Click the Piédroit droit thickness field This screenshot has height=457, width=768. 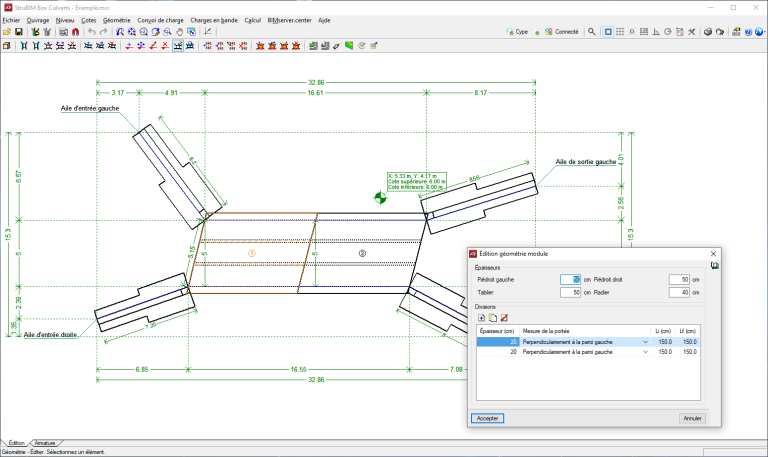pyautogui.click(x=679, y=279)
